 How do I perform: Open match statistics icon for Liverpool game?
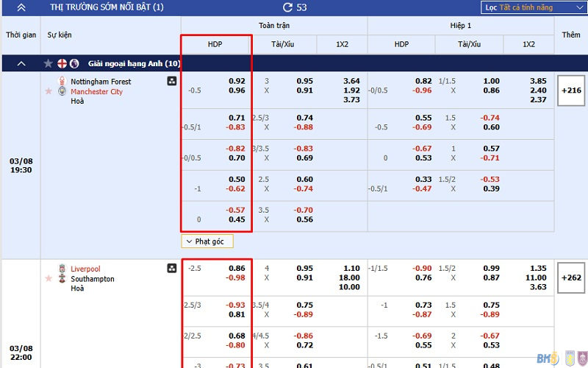171,269
